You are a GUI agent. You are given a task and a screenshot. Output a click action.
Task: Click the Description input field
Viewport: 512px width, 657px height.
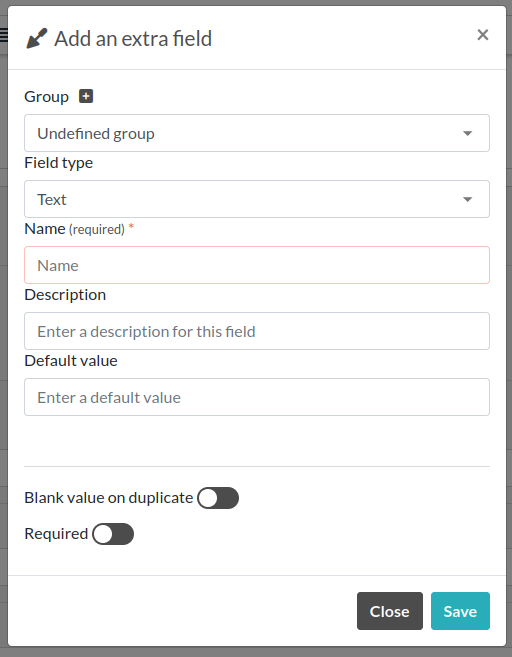click(257, 331)
